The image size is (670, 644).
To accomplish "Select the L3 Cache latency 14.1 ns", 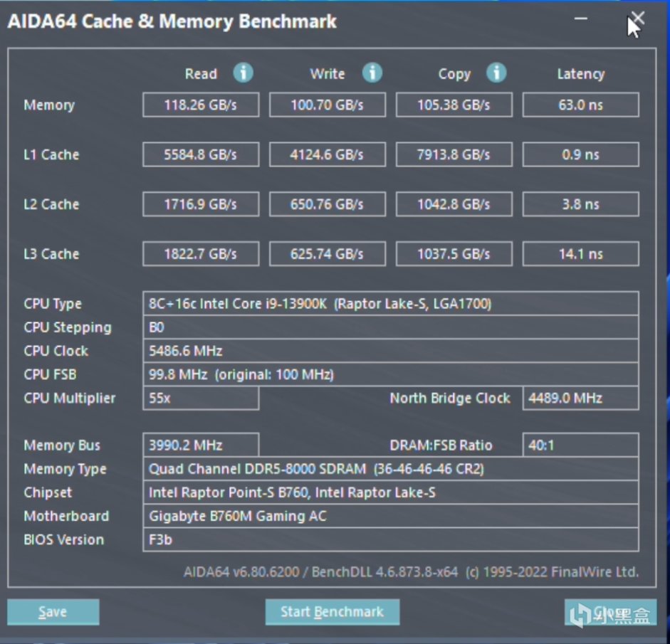I will click(581, 253).
